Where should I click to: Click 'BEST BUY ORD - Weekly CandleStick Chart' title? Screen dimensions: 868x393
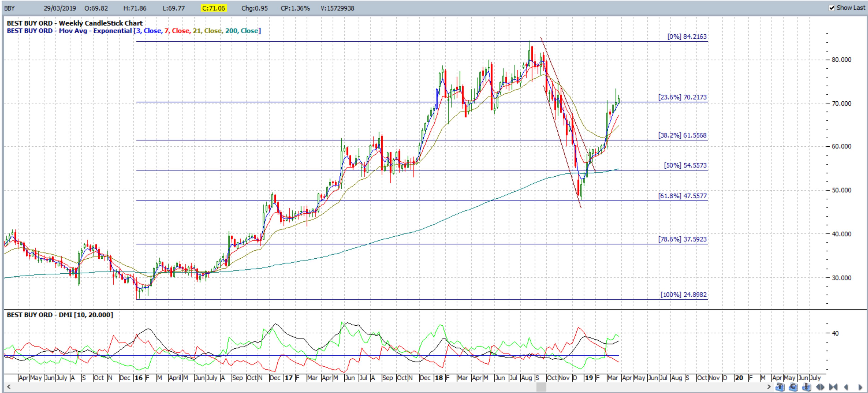pos(75,23)
